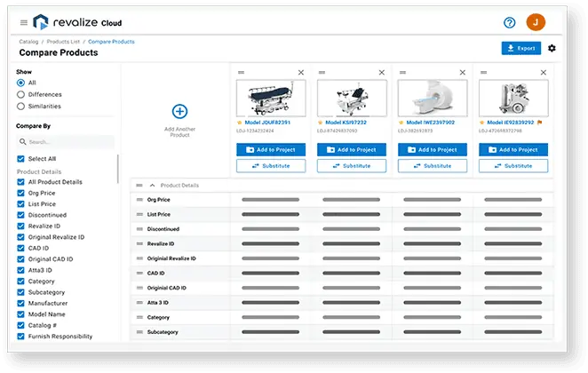Image resolution: width=588 pixels, height=373 pixels.
Task: Select the Differences radio button
Action: pos(20,94)
